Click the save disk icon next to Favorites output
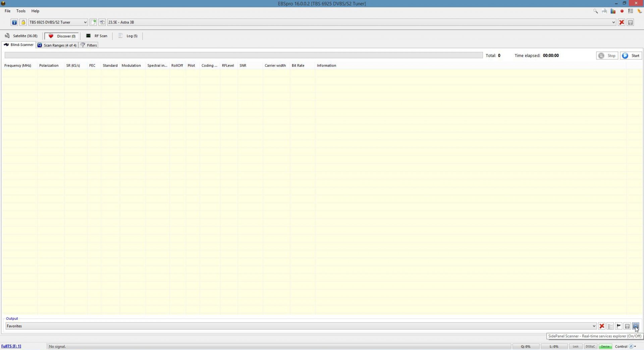The height and width of the screenshot is (350, 644). (627, 326)
